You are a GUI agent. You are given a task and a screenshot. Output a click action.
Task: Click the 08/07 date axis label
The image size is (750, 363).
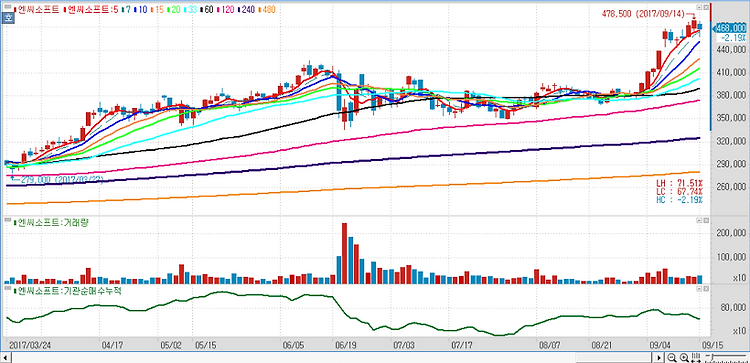coord(550,345)
